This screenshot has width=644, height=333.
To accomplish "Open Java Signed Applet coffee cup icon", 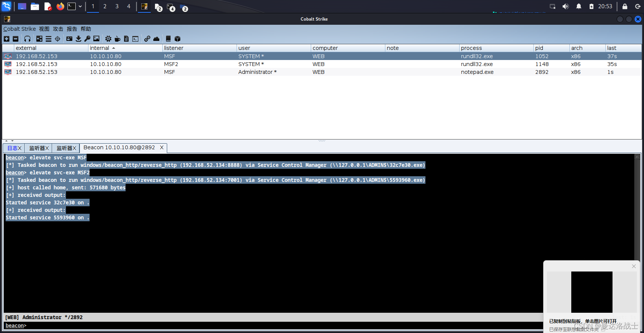I will pos(117,39).
